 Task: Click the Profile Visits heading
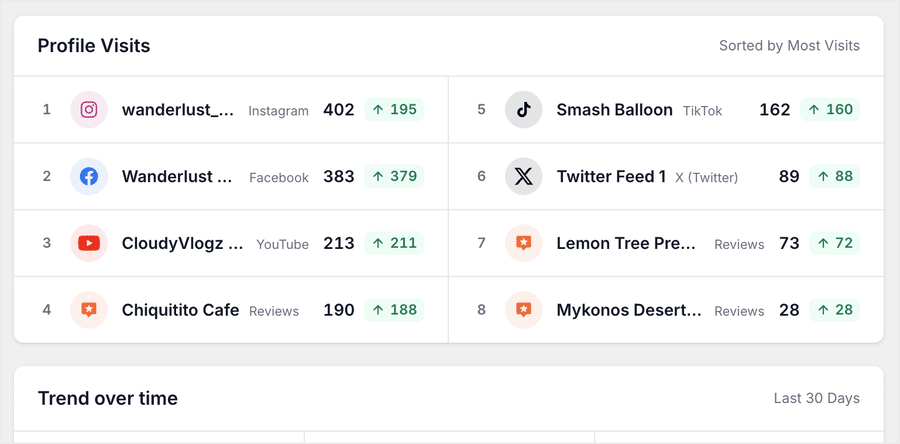[x=94, y=45]
